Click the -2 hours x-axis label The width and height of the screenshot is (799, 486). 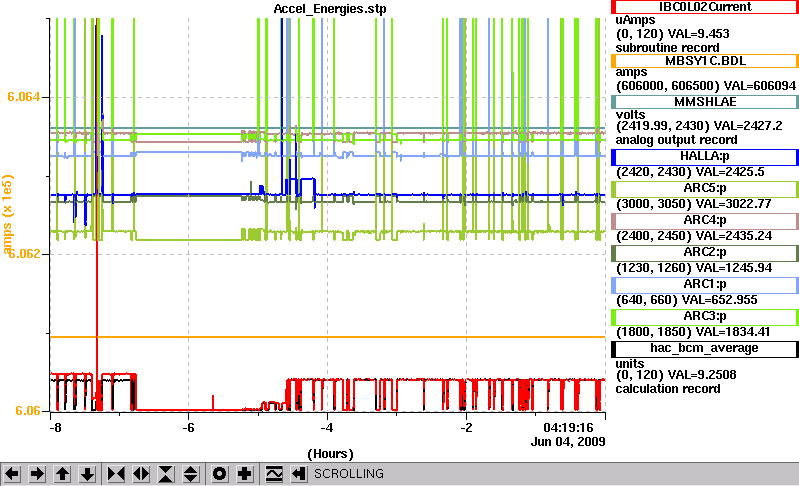[x=466, y=427]
